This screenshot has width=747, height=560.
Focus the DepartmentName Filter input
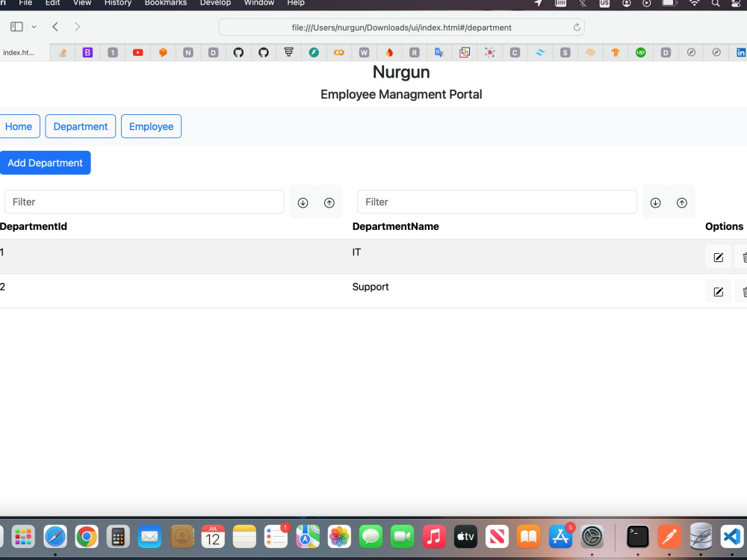[497, 202]
